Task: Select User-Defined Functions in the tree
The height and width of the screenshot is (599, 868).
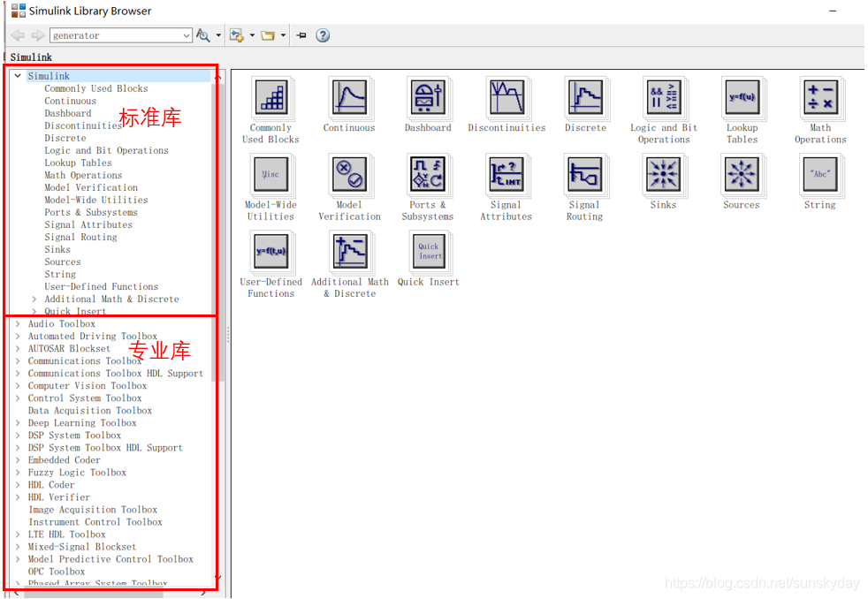Action: (x=102, y=286)
